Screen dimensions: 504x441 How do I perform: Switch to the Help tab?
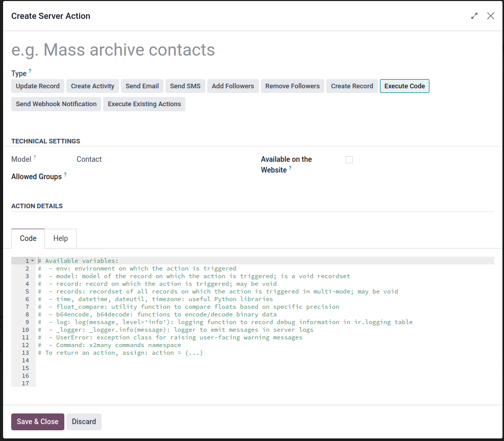coord(60,238)
